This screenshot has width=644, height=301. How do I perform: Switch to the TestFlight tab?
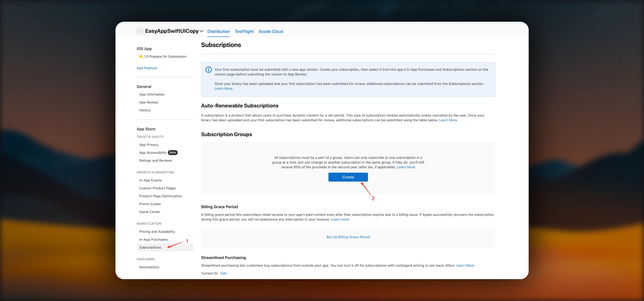(x=244, y=31)
